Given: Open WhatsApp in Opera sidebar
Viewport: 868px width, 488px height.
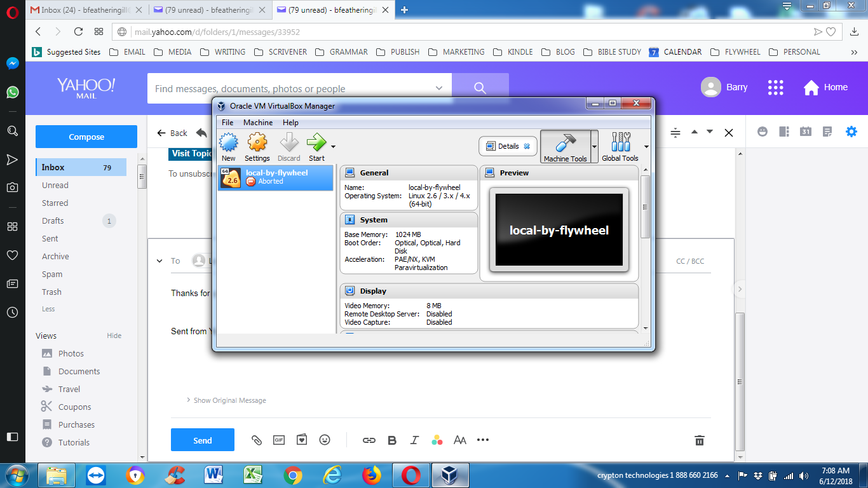Looking at the screenshot, I should tap(12, 93).
